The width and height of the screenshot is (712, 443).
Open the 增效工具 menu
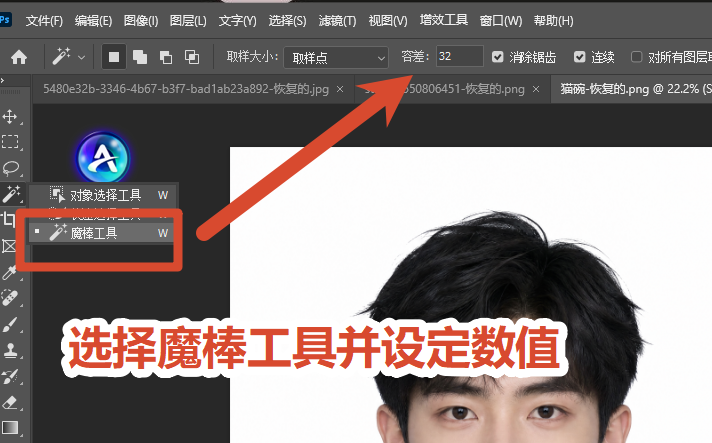coord(444,20)
